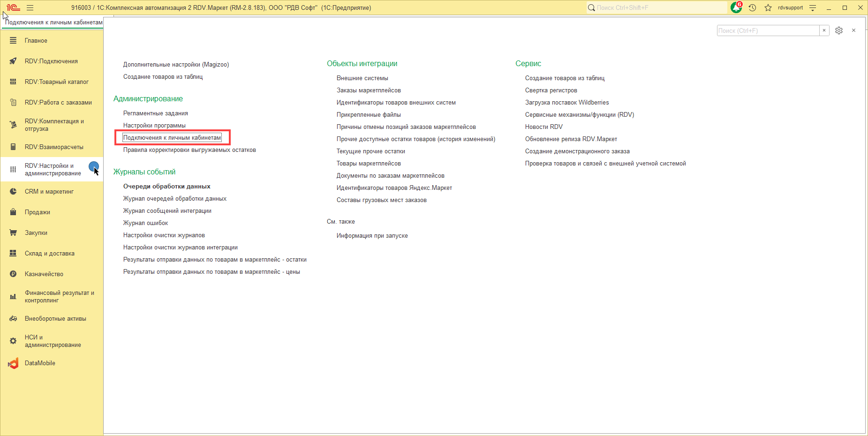Open Результаты отправки данных - остатки

[215, 260]
